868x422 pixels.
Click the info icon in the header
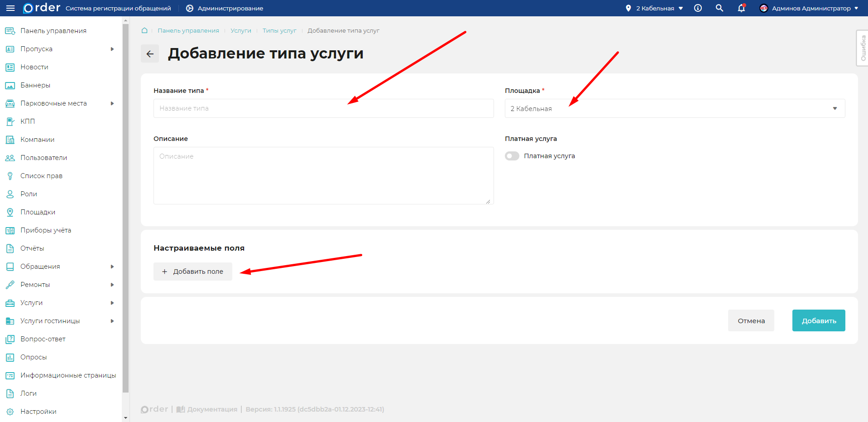[x=697, y=8]
